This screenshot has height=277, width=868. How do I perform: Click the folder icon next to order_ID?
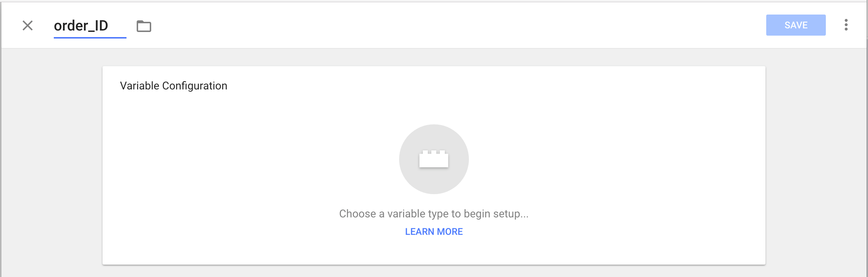coord(144,26)
